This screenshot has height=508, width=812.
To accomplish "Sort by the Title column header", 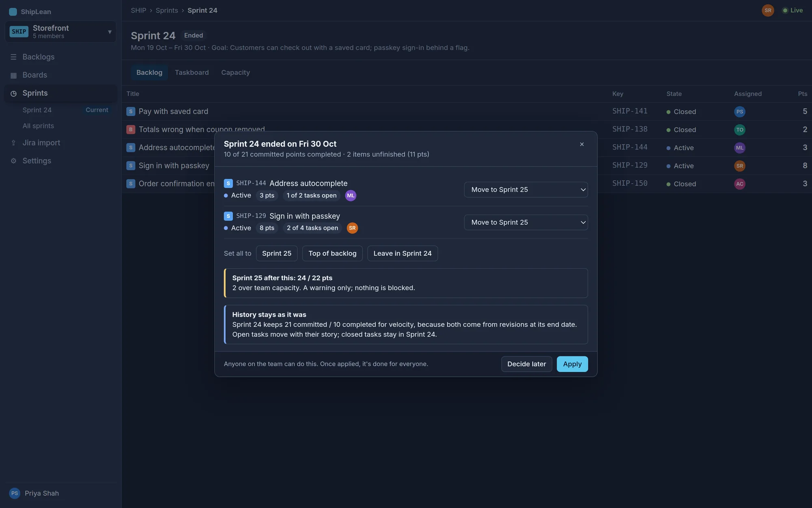I will [133, 94].
